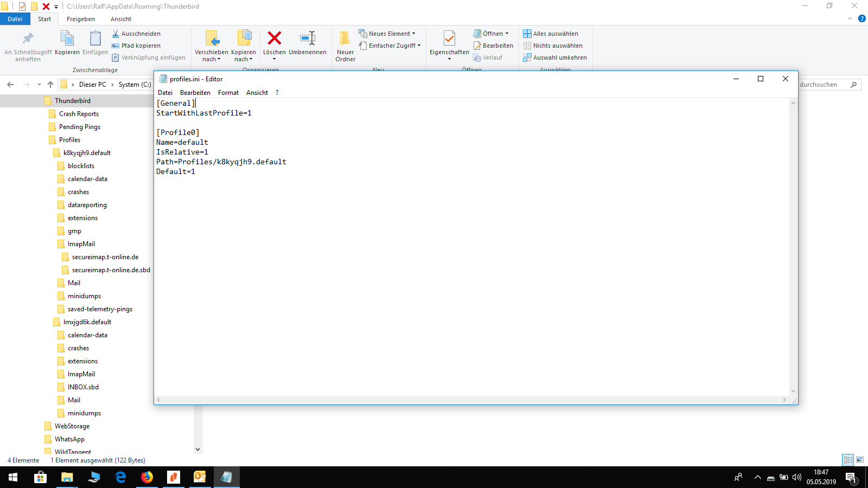Select the ImapMail folder under k8kyqjh9.default
868x488 pixels.
click(81, 244)
